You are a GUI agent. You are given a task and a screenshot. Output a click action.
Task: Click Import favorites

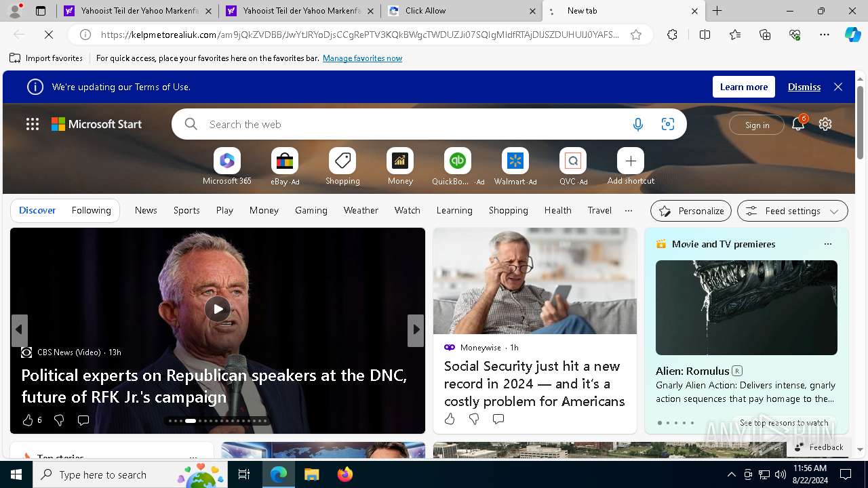pos(46,58)
